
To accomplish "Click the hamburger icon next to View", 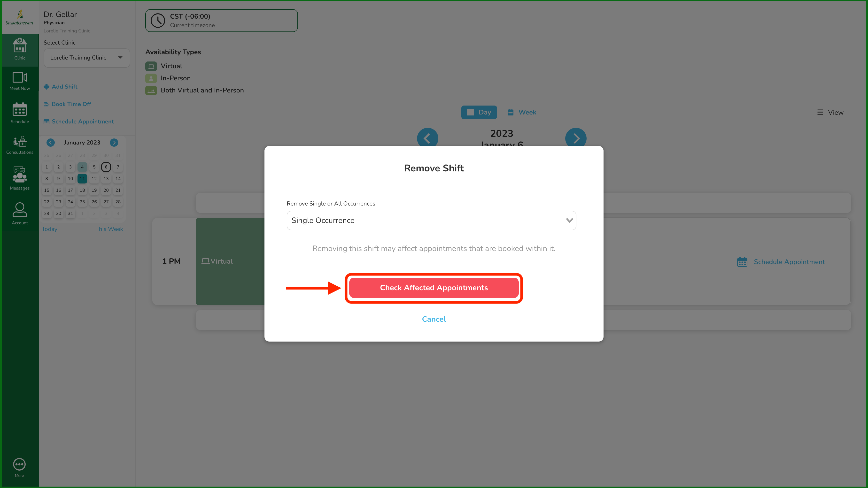I will tap(820, 112).
